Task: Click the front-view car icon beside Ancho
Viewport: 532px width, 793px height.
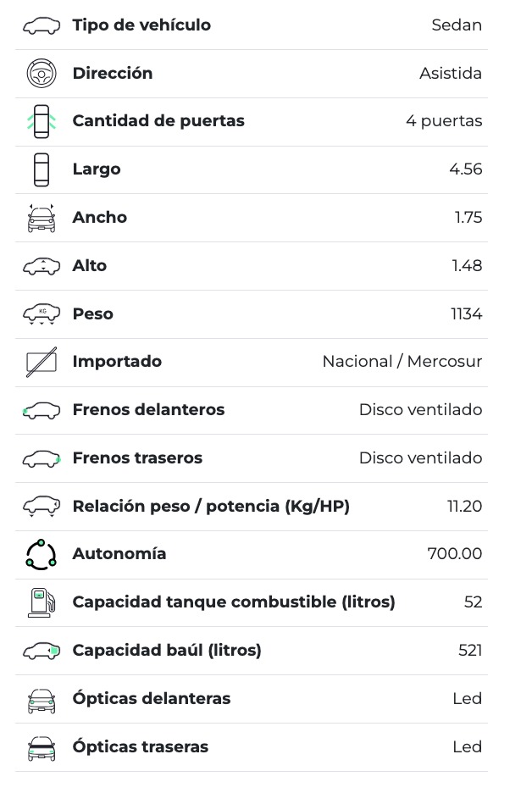Action: (41, 218)
